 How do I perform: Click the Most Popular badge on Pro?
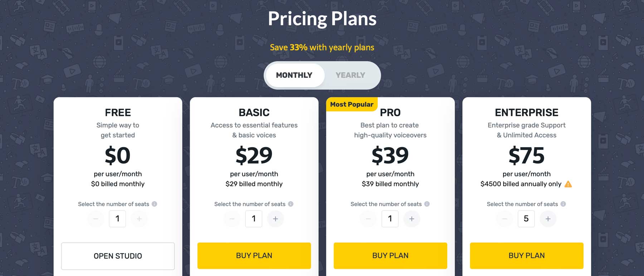(x=352, y=104)
